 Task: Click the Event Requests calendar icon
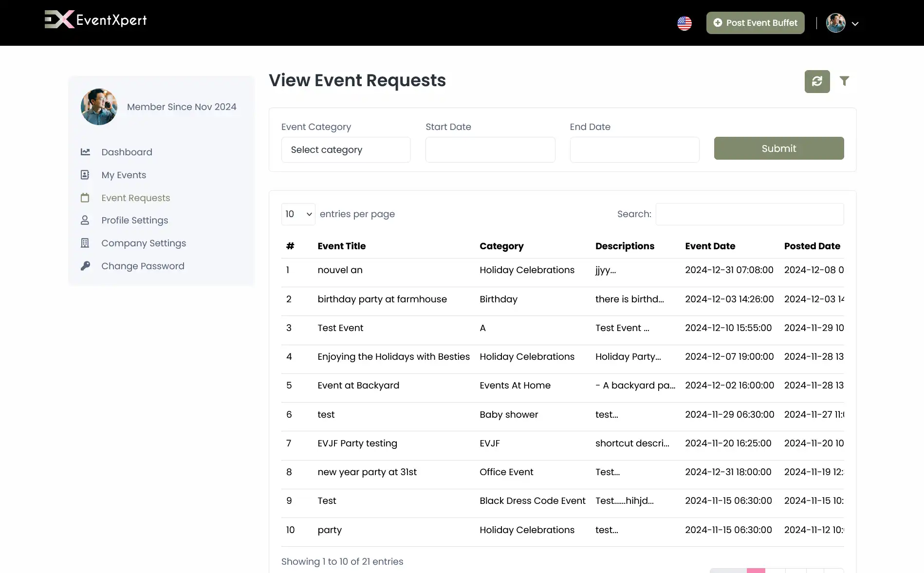85,198
